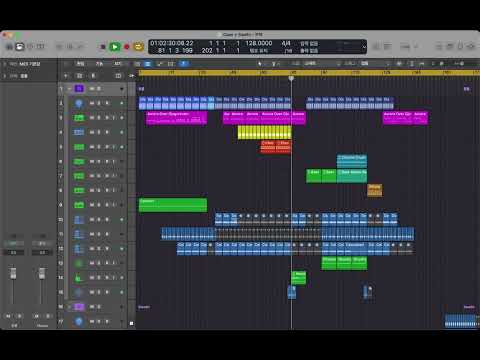
Task: Open the List Editors icon at the right
Action: (439, 46)
